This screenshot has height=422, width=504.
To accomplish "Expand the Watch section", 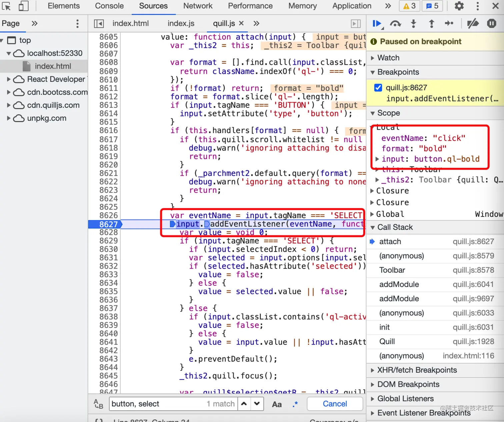I will (435, 58).
